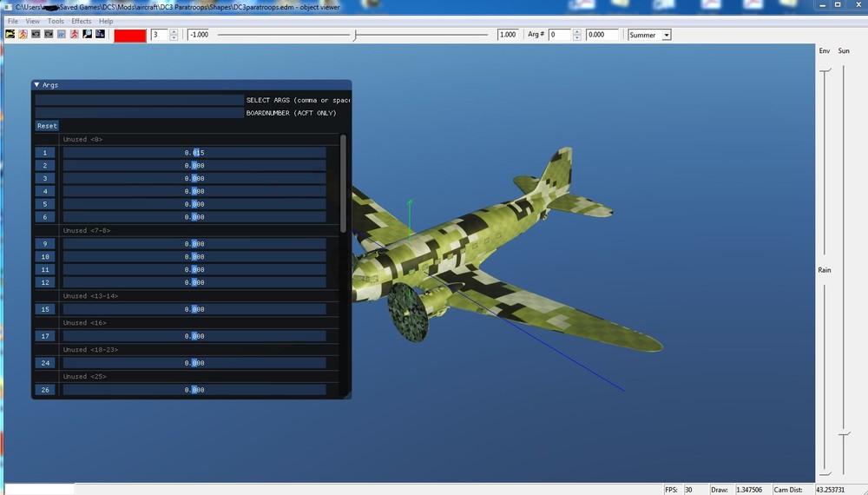Decrement the toolbar spinner showing 3
868x495 pixels.
[x=174, y=37]
